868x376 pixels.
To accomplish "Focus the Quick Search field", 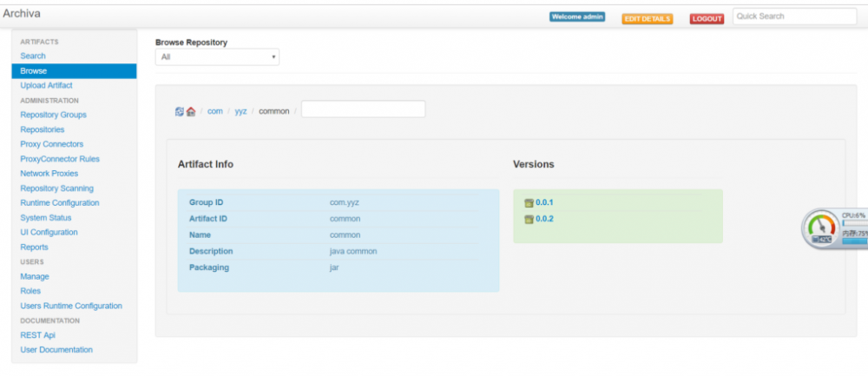I will [x=795, y=16].
